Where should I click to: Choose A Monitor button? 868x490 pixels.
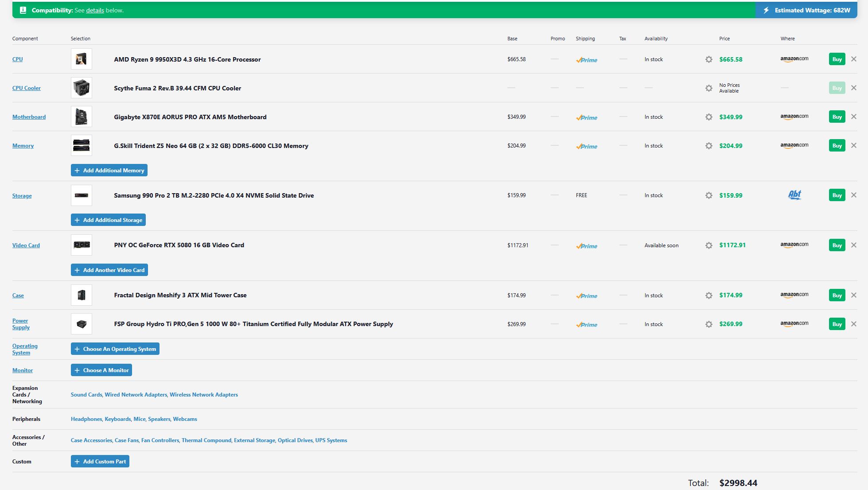tap(101, 370)
